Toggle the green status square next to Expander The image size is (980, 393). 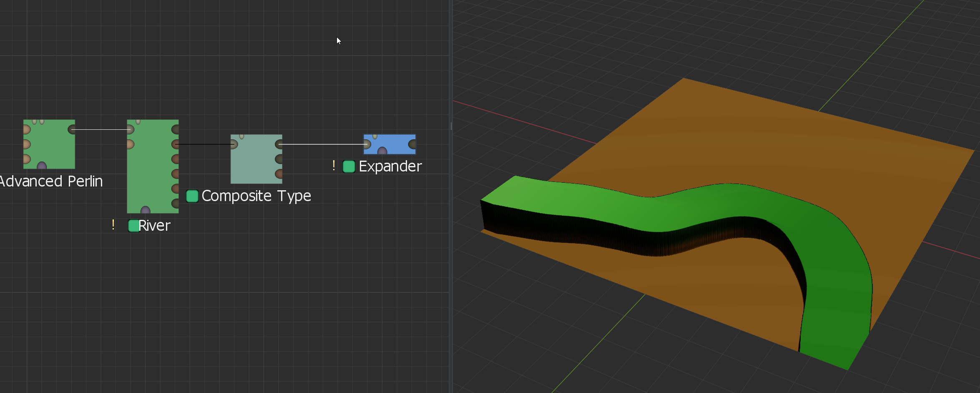coord(349,166)
